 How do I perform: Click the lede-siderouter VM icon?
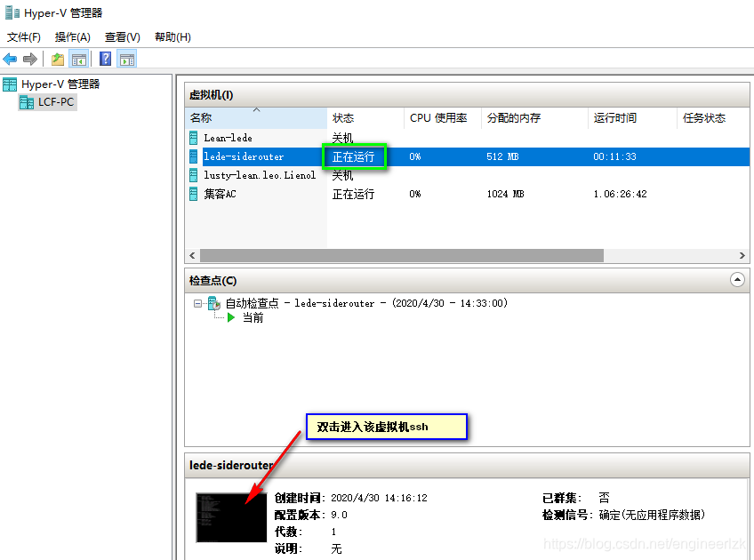(x=193, y=156)
